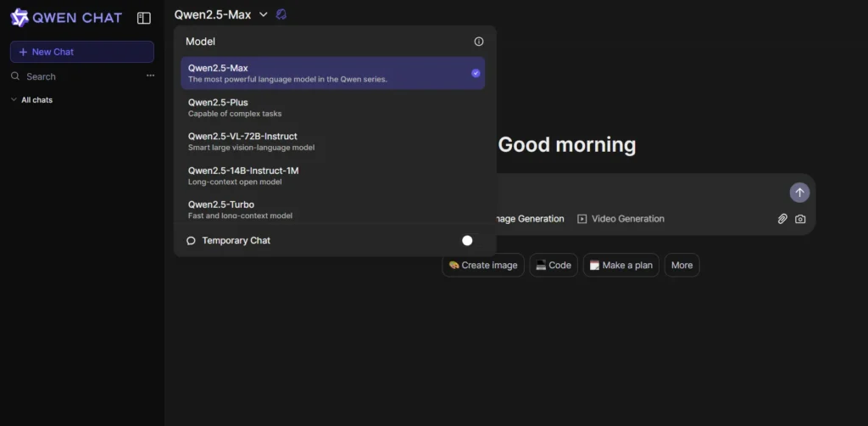Click the Temporary Chat bubble icon

(191, 241)
